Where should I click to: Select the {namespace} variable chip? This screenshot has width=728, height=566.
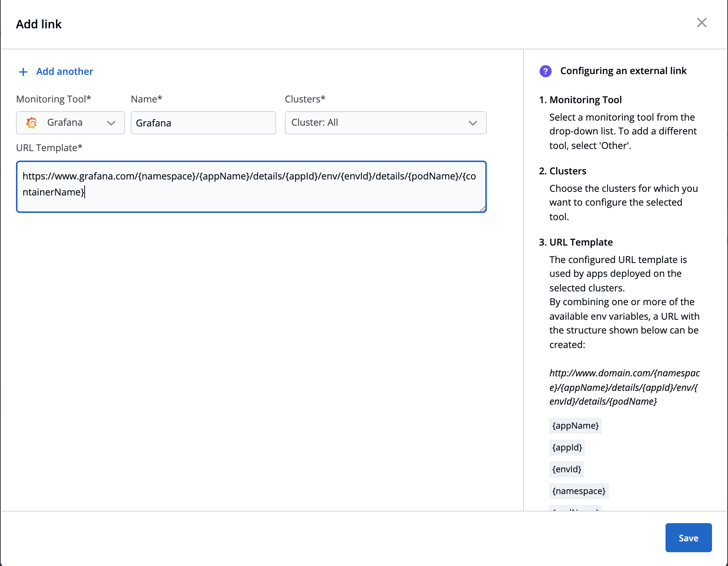(x=579, y=491)
